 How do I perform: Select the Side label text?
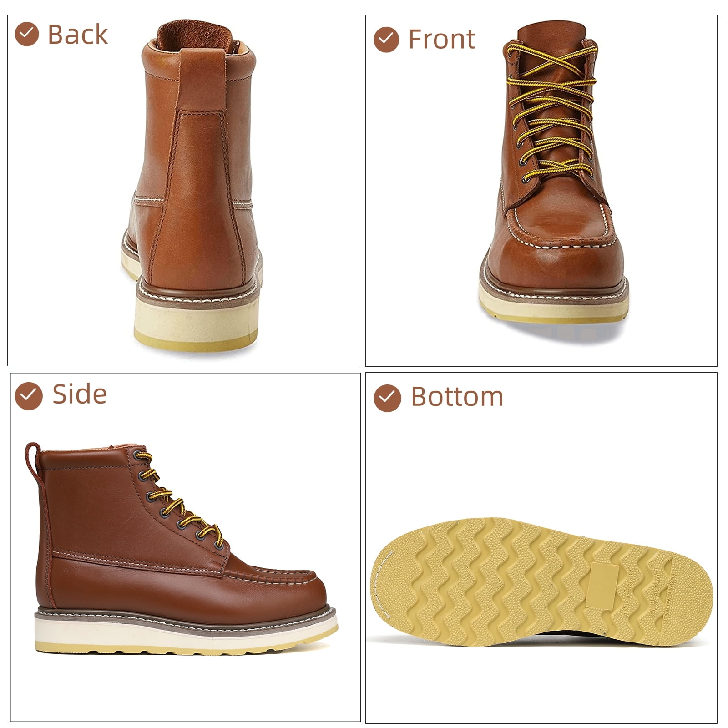80,394
